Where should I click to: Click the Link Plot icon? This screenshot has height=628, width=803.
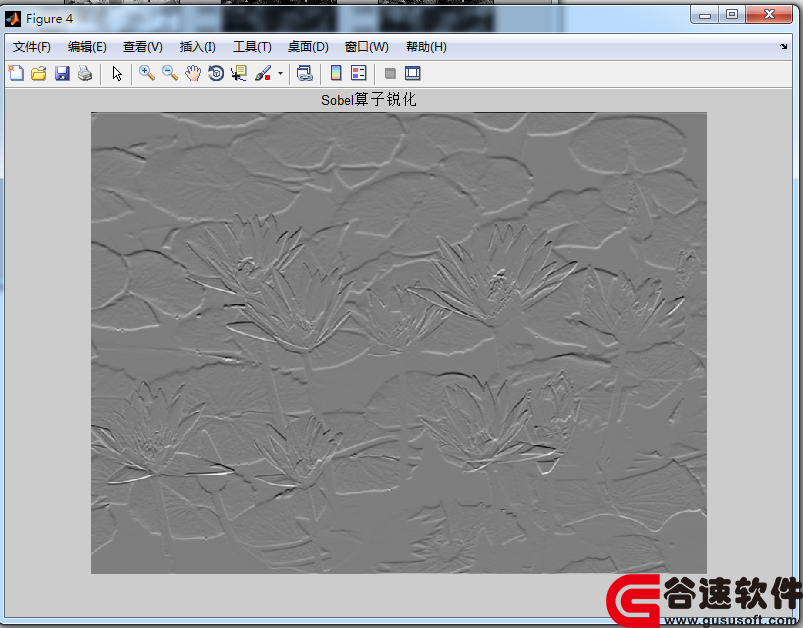coord(305,73)
